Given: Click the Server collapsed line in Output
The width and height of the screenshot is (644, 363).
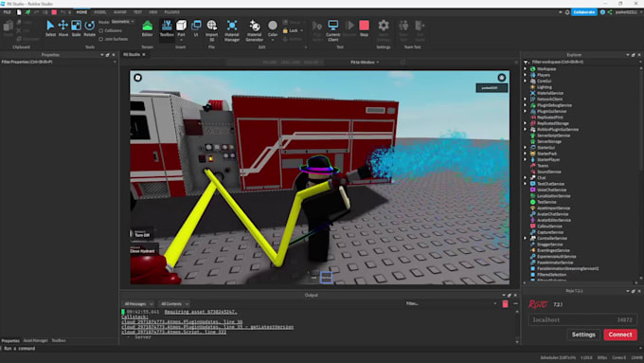Looking at the screenshot, I should click(x=142, y=337).
